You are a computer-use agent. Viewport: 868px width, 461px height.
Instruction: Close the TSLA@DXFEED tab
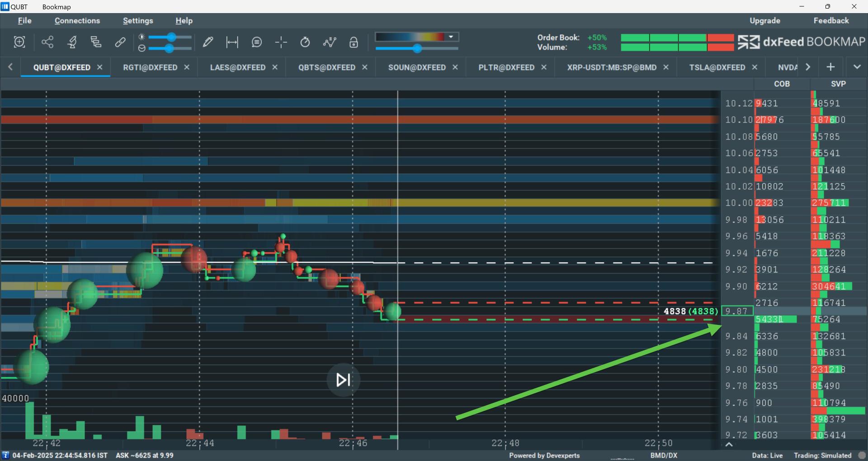click(x=755, y=67)
